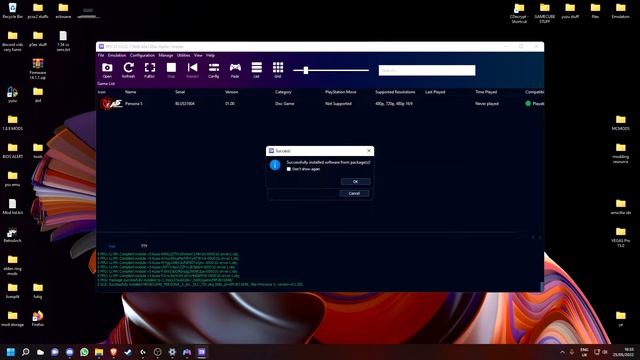Open the Utilities menu
This screenshot has height=360, width=640.
click(183, 55)
